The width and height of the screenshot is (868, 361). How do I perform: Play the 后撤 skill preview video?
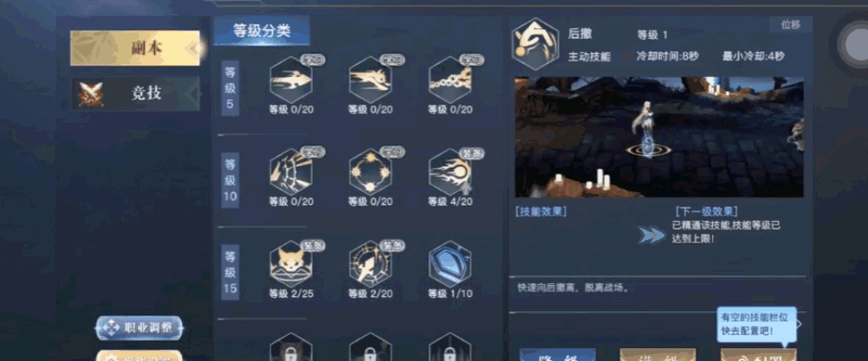coord(659,137)
